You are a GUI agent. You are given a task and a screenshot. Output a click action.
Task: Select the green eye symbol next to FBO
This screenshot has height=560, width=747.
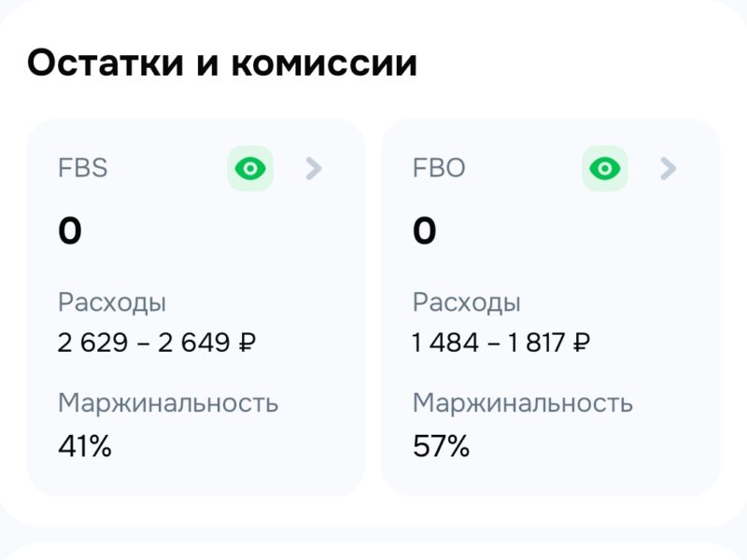(x=605, y=168)
